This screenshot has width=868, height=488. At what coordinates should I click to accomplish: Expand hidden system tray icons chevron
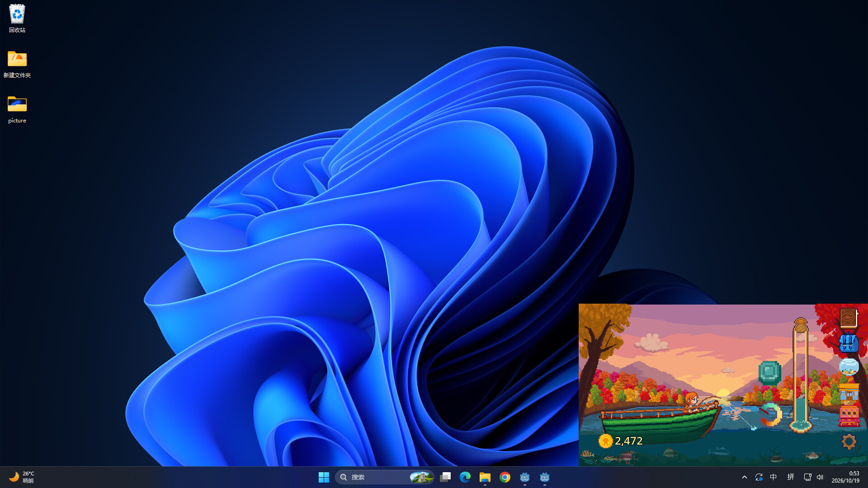[x=745, y=477]
